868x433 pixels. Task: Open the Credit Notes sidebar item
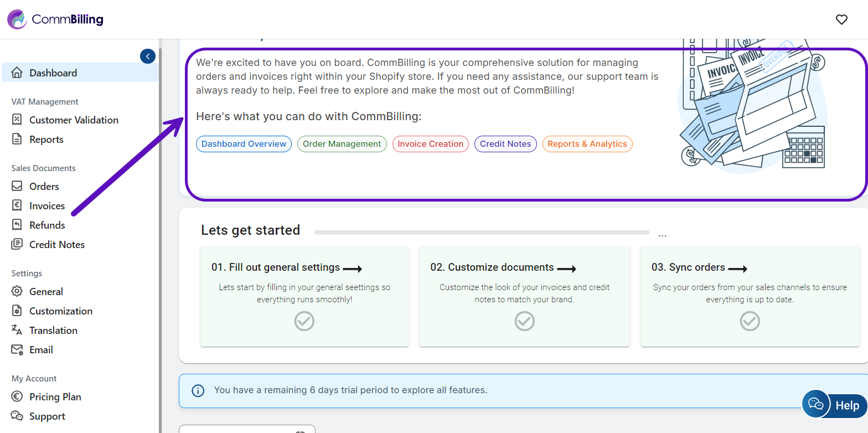pos(57,244)
